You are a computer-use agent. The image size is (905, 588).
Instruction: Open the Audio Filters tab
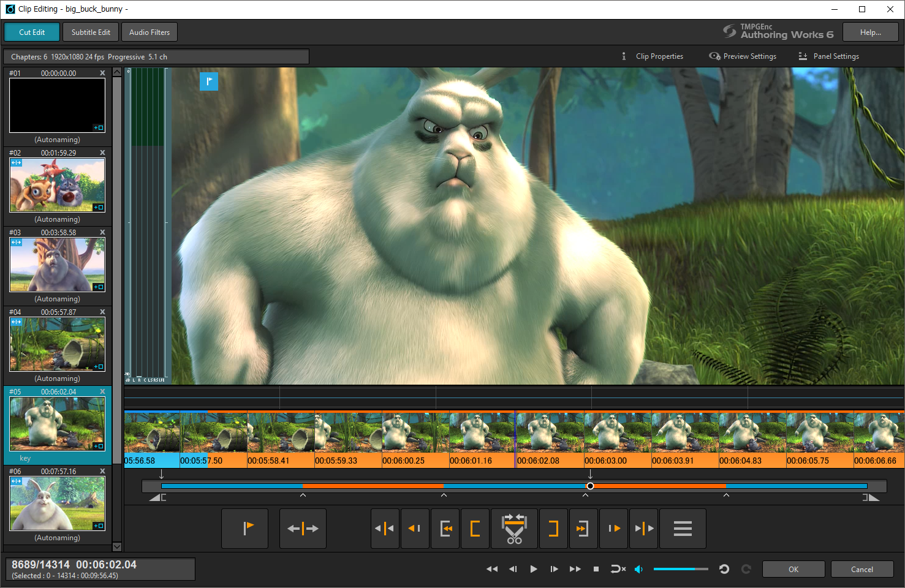tap(150, 32)
